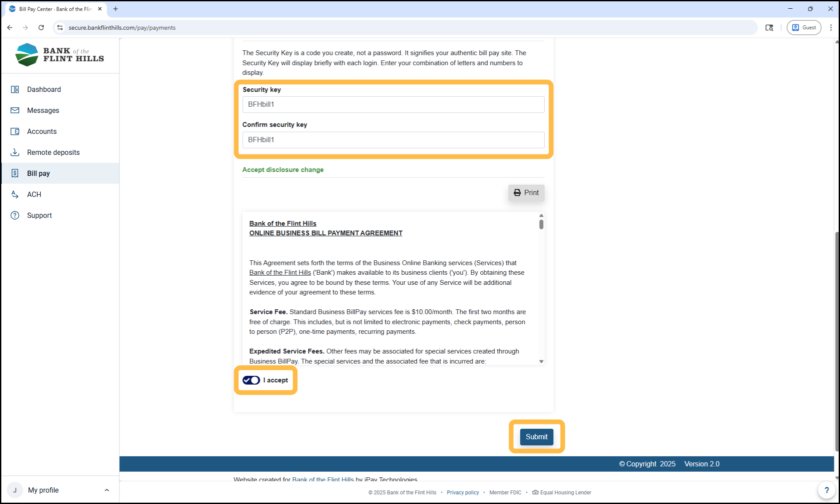The image size is (840, 504).
Task: Open the browser three-dot menu
Action: [831, 28]
